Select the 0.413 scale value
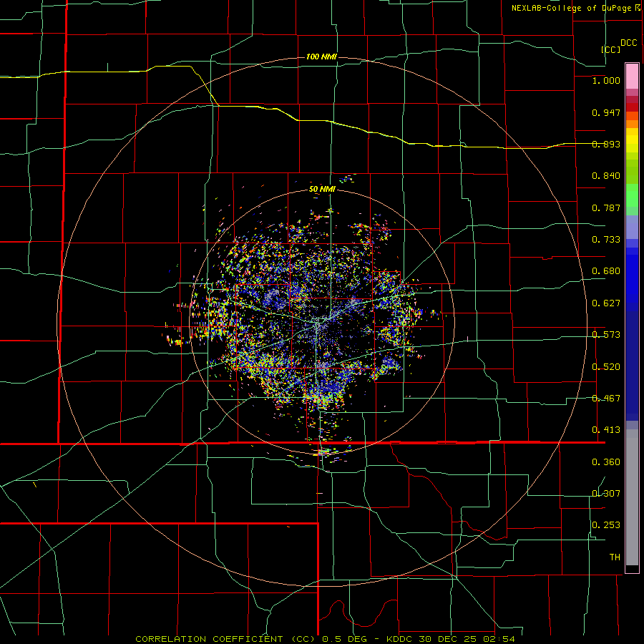This screenshot has height=644, width=644. (606, 430)
